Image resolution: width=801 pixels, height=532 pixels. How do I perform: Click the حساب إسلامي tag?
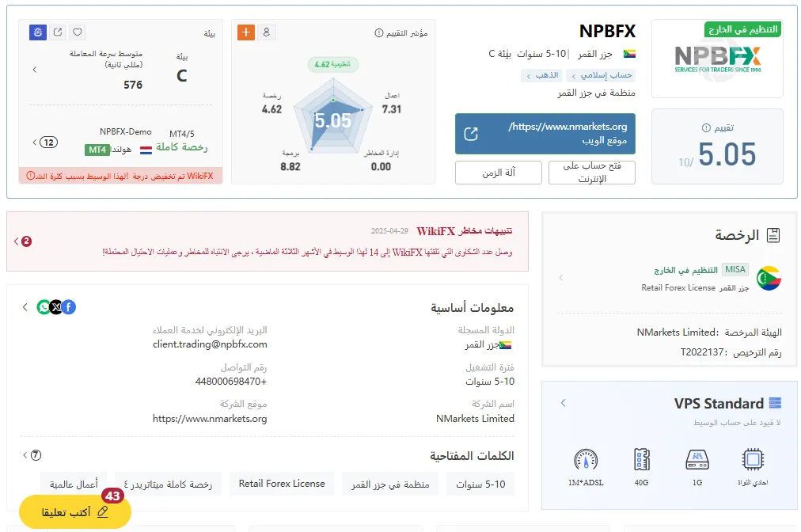pyautogui.click(x=602, y=76)
